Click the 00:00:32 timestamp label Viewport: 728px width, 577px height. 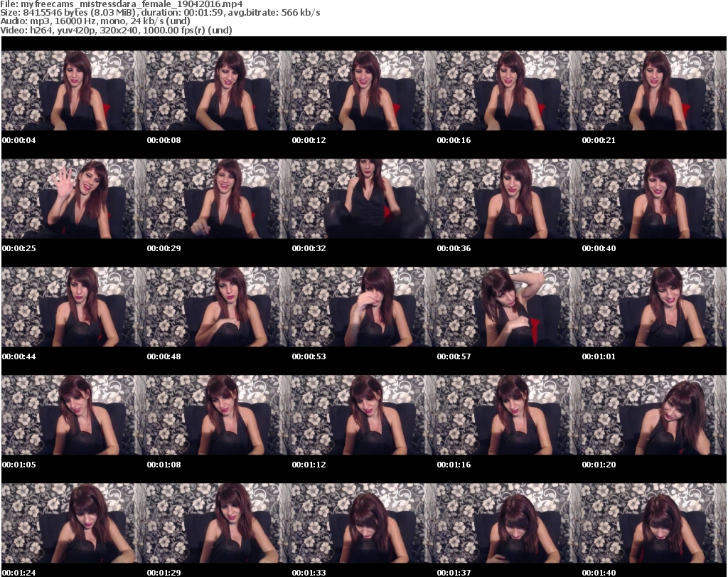[x=309, y=248]
